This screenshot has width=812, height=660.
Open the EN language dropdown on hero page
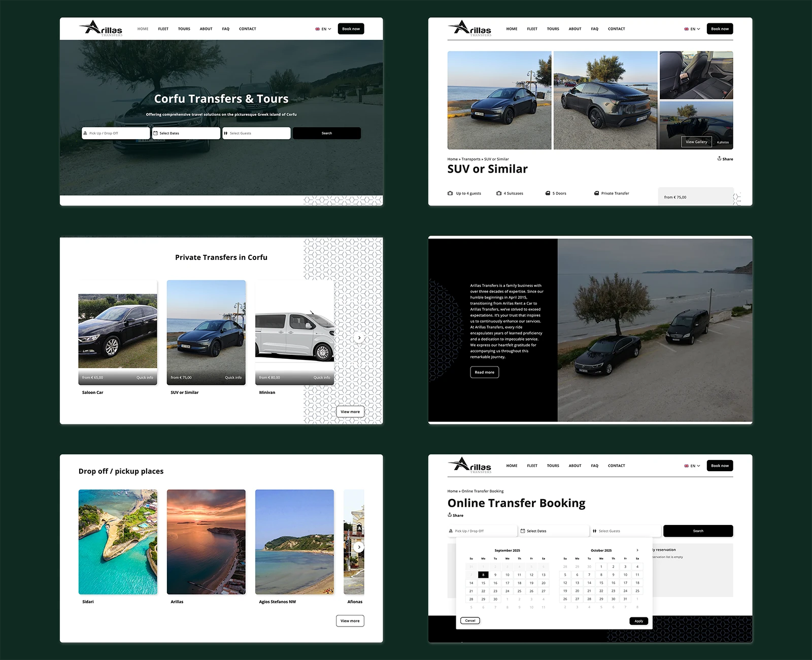pyautogui.click(x=323, y=29)
